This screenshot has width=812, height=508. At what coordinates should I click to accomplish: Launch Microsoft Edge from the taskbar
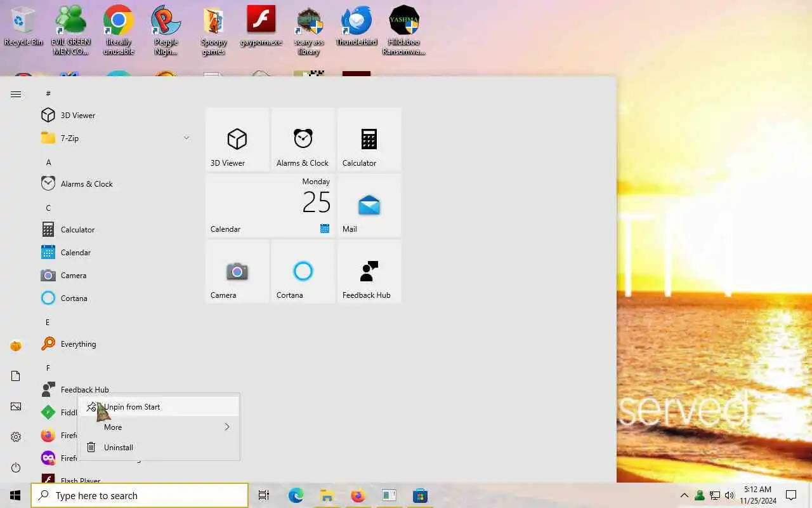(296, 495)
